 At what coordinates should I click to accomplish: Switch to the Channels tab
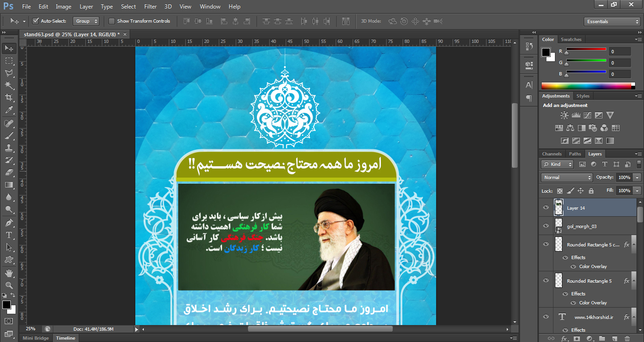point(552,154)
